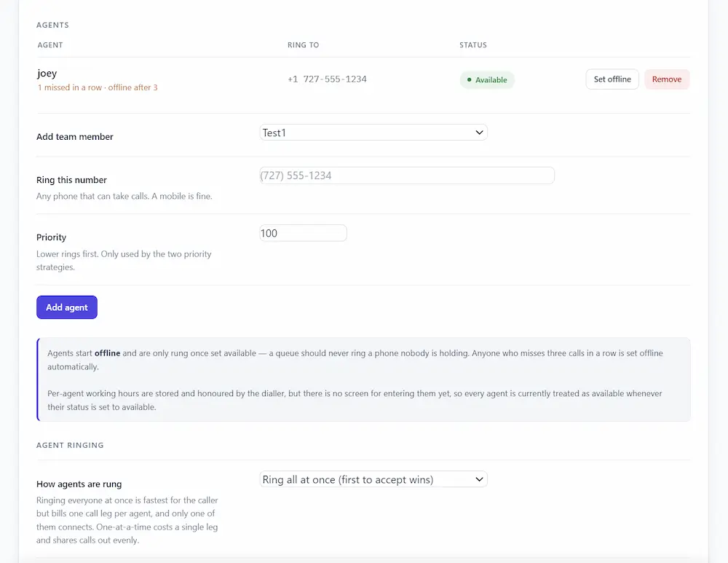Open the Add team member dropdown
Screen dimensions: 728x563
[373, 133]
